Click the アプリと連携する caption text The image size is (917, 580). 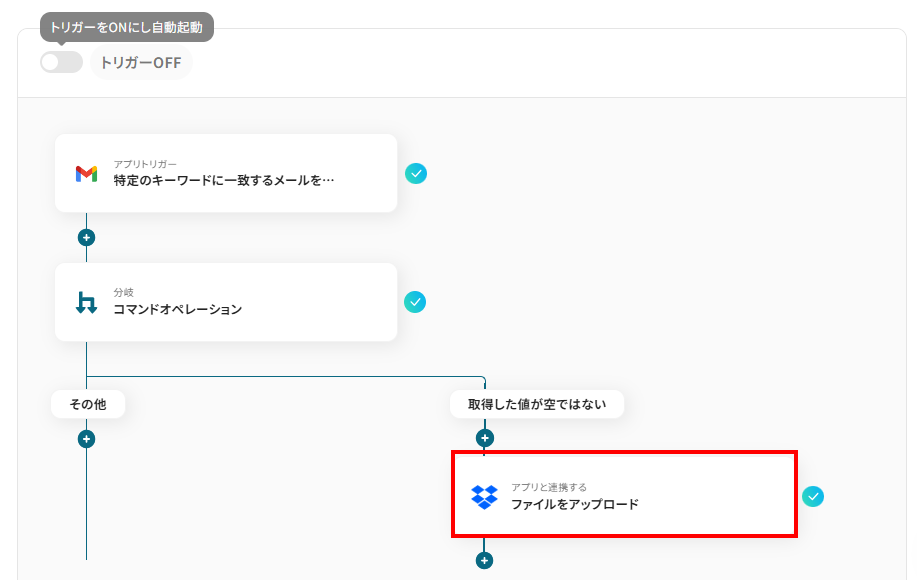pos(549,487)
